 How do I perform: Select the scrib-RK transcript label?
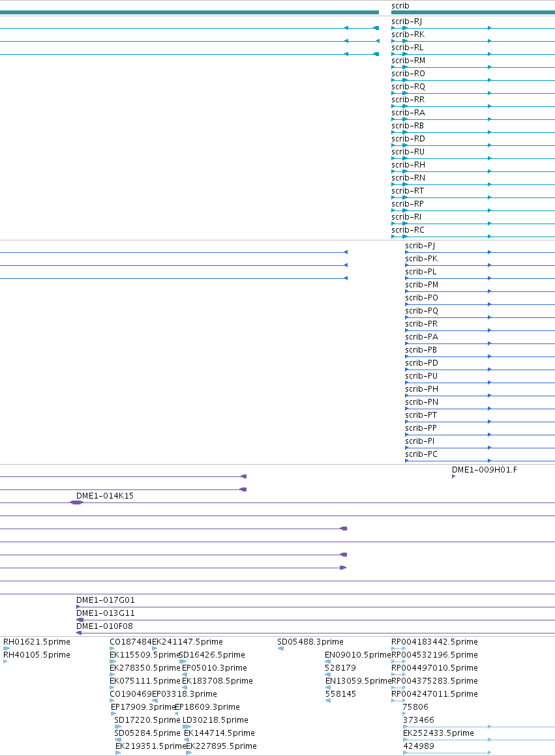(x=408, y=35)
